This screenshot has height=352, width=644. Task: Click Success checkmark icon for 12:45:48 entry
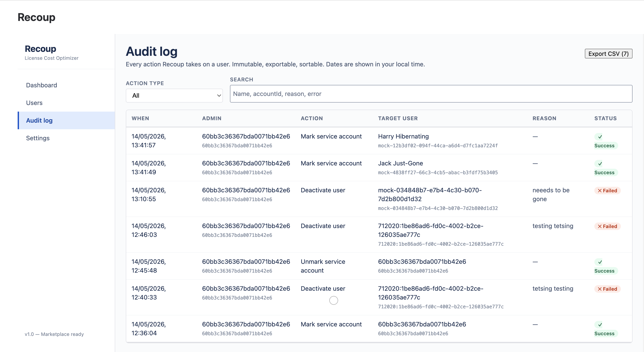point(600,262)
